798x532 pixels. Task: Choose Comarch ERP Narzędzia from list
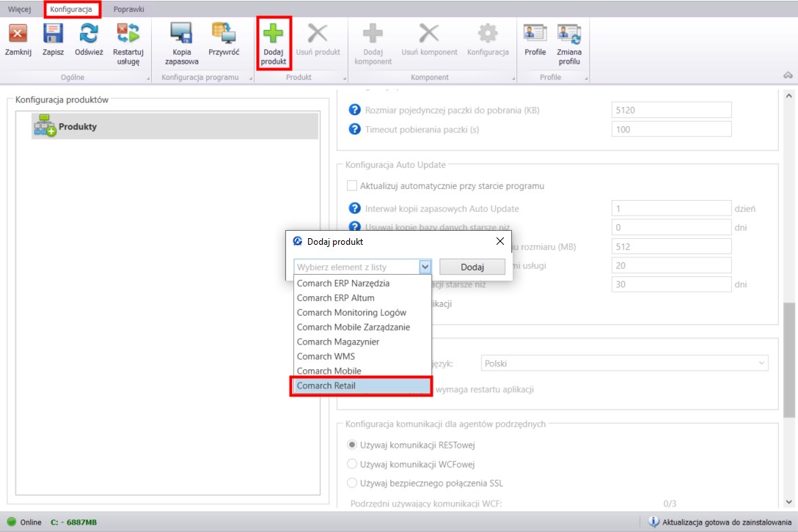(362, 284)
